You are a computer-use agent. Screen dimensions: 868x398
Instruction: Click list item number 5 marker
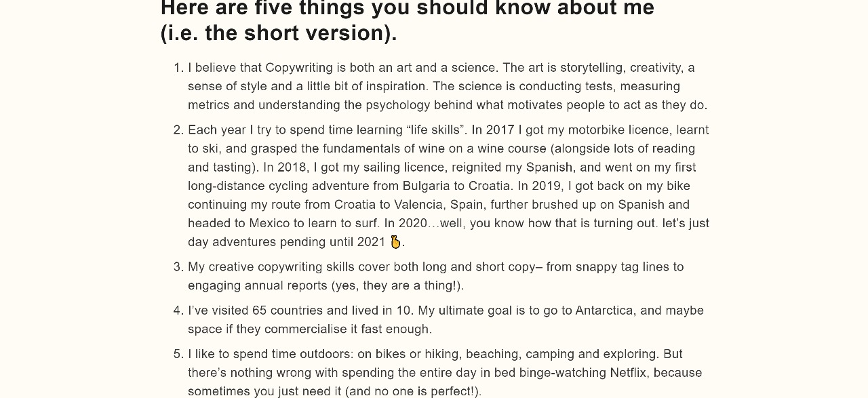[x=179, y=354]
